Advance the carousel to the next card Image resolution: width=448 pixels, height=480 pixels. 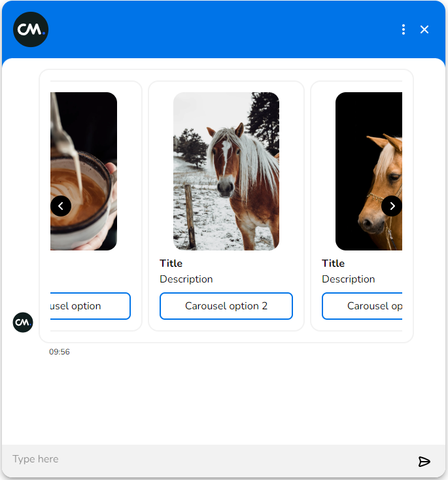(x=392, y=206)
